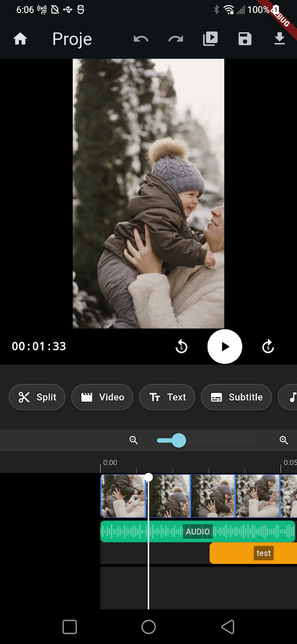Select the green AUDIO track
The height and width of the screenshot is (644, 297).
198,531
